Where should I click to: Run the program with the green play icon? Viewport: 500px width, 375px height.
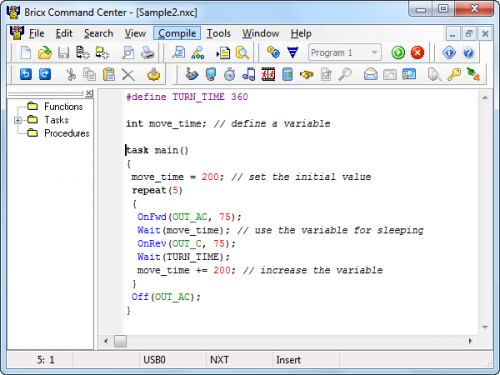[x=398, y=52]
